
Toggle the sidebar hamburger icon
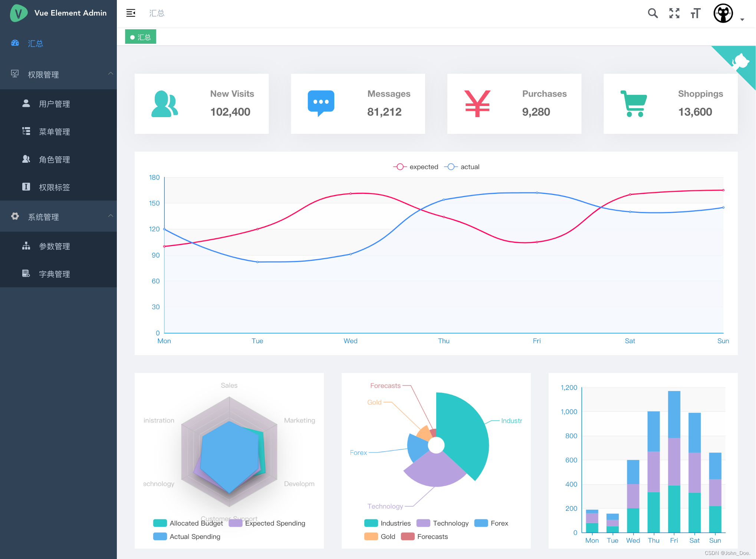[131, 13]
